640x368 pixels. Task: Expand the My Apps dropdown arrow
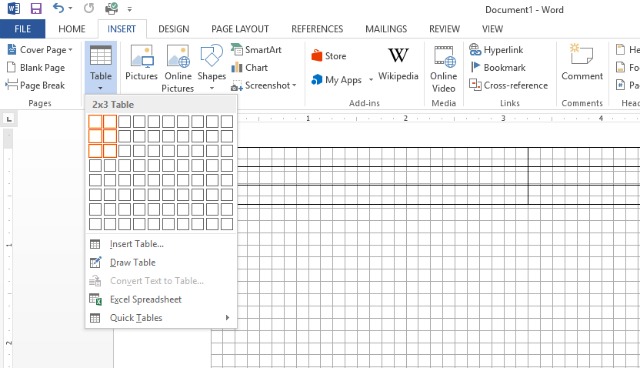pyautogui.click(x=371, y=80)
